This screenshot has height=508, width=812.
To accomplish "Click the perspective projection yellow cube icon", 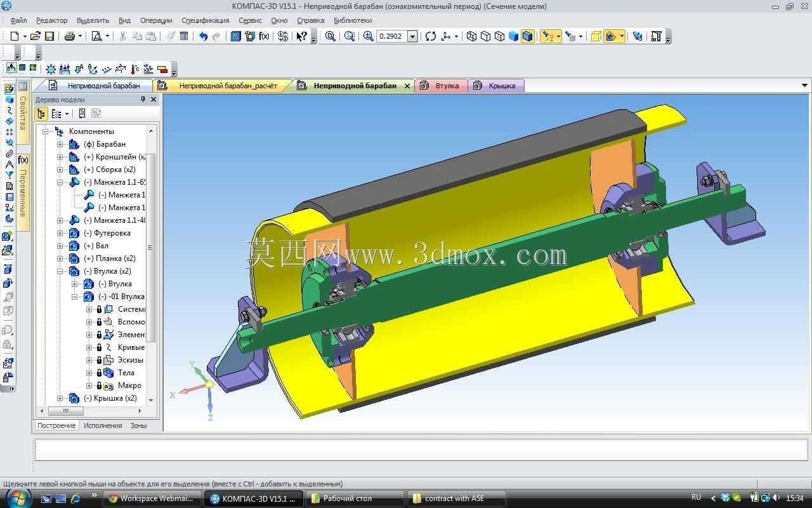I will click(x=596, y=36).
